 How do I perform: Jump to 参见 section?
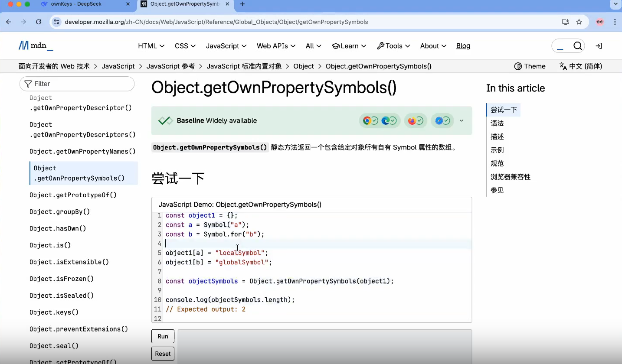click(497, 190)
